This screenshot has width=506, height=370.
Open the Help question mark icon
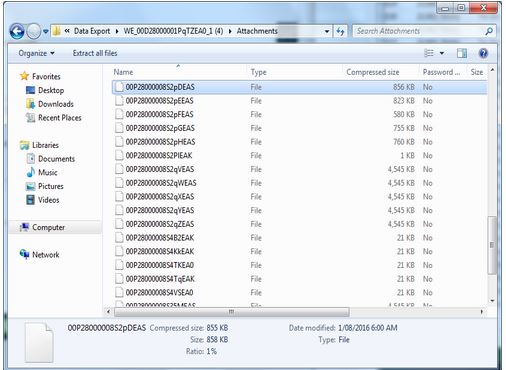(x=483, y=53)
